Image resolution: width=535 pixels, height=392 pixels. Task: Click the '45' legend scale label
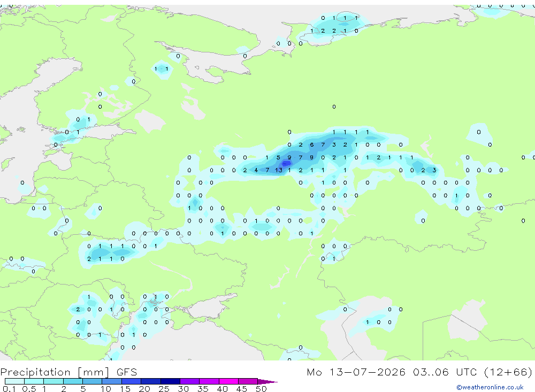(242, 389)
